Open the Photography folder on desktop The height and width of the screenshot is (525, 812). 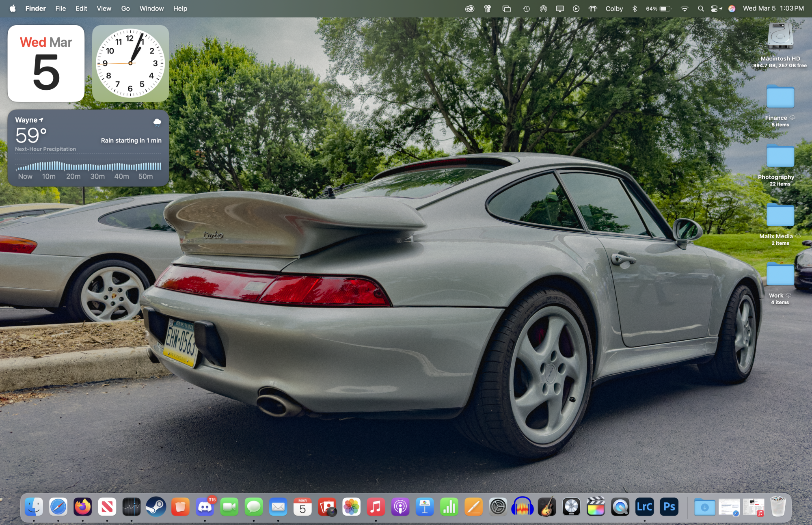[780, 158]
